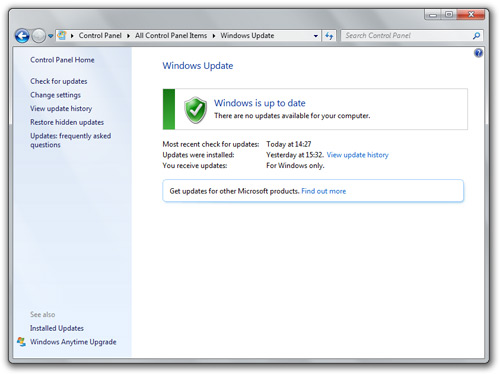
Task: Expand arrow after Control Panel breadcrumb
Action: [128, 36]
